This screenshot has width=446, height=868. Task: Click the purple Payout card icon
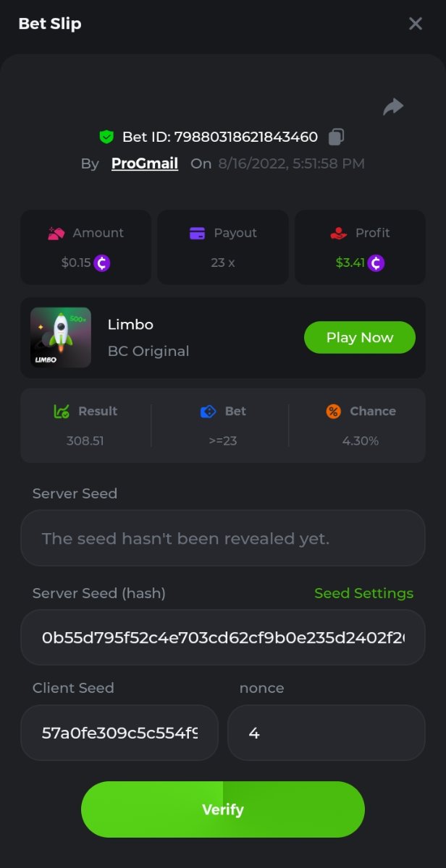click(197, 233)
